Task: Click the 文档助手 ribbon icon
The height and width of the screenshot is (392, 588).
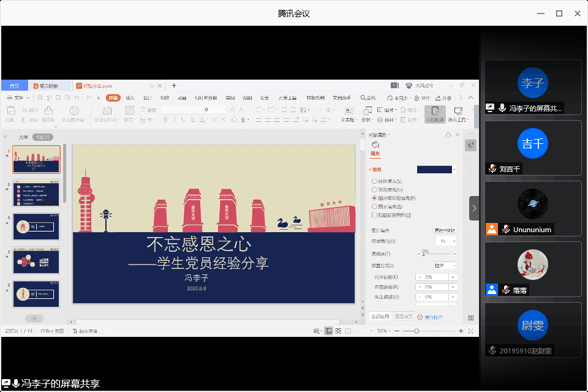Action: point(434,113)
